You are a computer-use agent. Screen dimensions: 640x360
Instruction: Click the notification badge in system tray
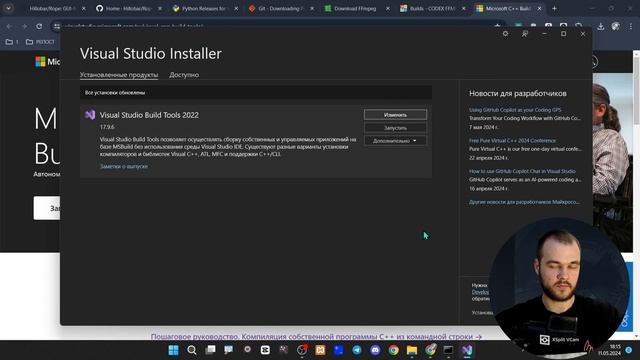click(629, 350)
